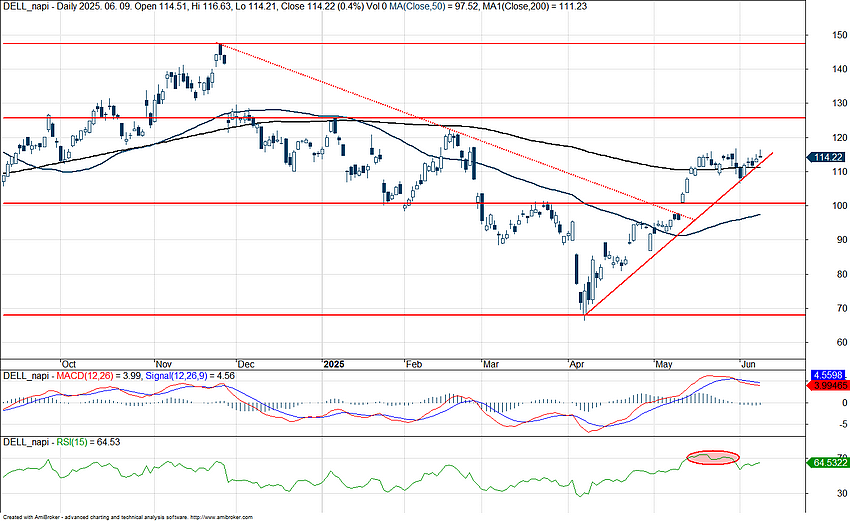The width and height of the screenshot is (850, 521).
Task: Click the Signal(12,26,9) indicator label
Action: (x=176, y=376)
